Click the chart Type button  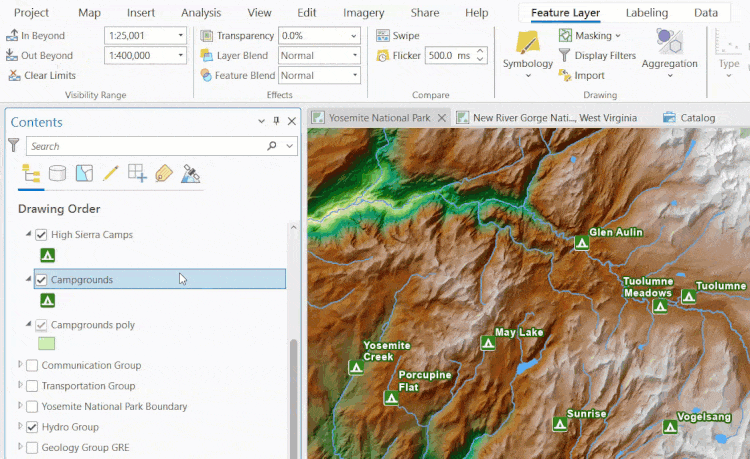728,54
